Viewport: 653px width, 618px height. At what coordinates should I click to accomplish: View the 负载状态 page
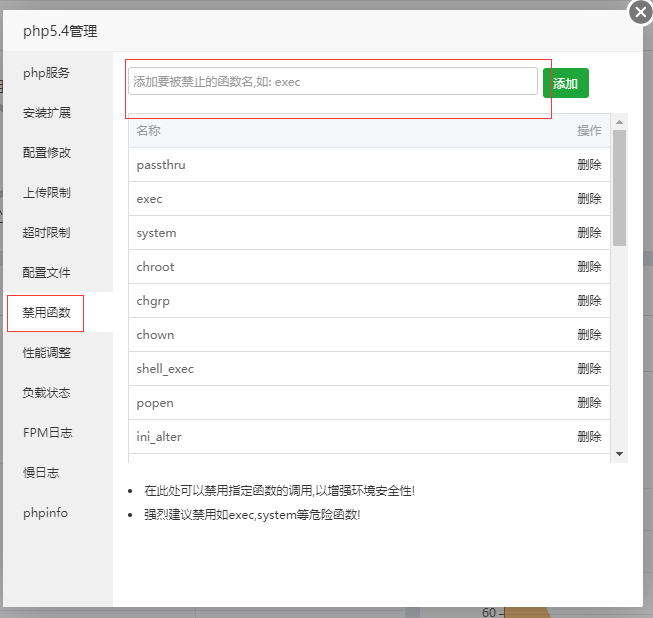point(47,393)
